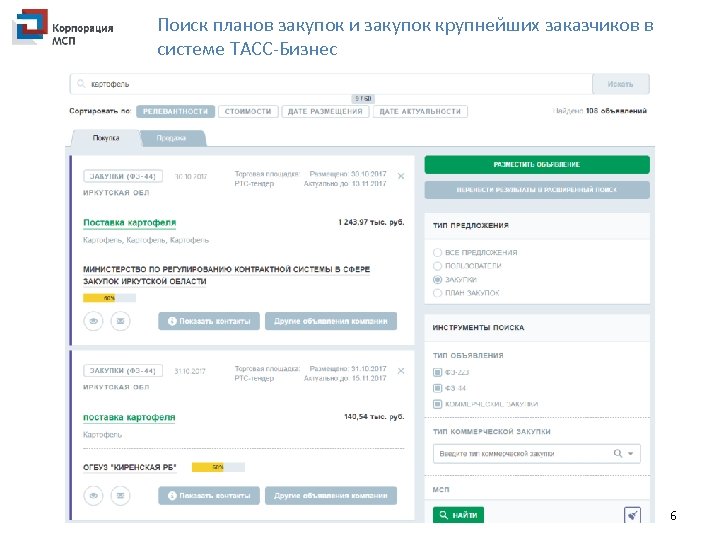Click transfer results to extended search button
Image resolution: width=720 pixels, height=540 pixels.
coord(537,190)
